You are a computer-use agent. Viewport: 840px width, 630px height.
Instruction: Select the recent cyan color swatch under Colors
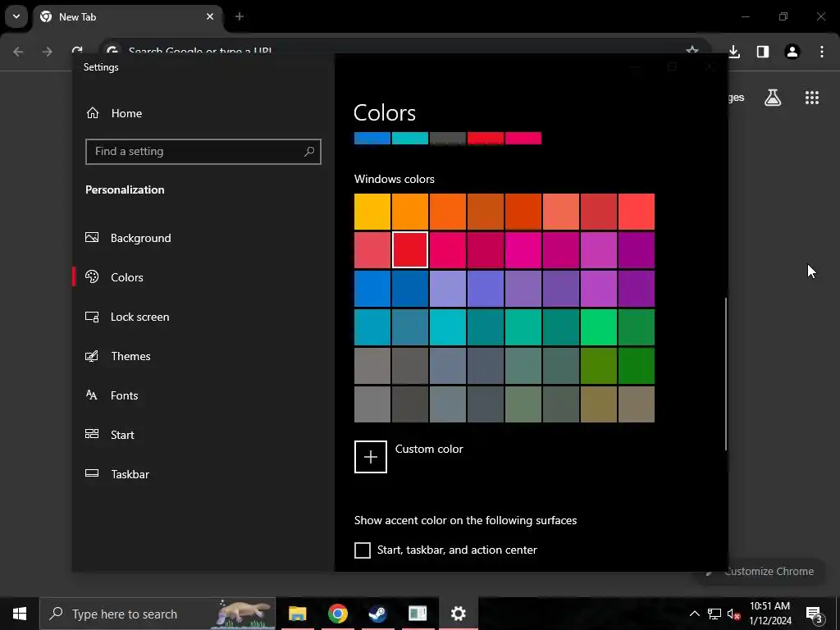tap(410, 138)
